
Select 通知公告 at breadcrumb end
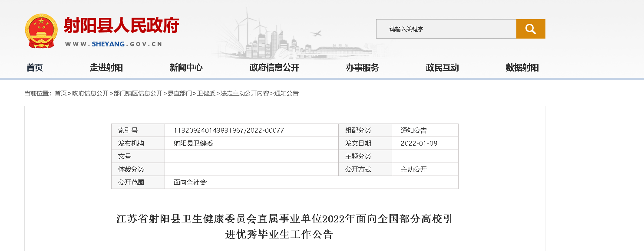[287, 93]
